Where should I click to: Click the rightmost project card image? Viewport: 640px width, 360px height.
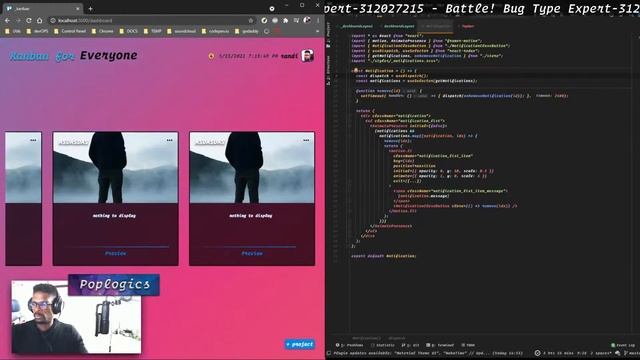(252, 167)
